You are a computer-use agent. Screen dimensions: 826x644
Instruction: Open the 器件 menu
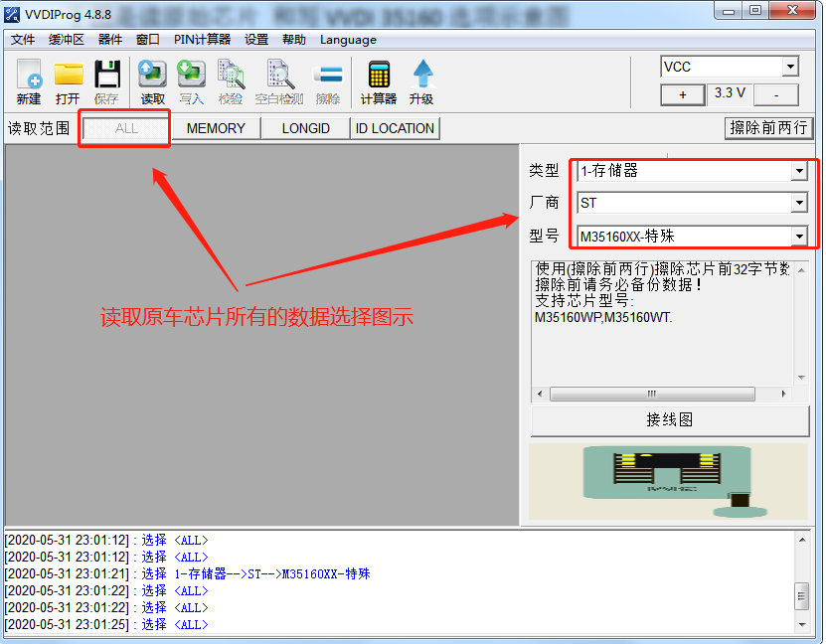pos(110,40)
